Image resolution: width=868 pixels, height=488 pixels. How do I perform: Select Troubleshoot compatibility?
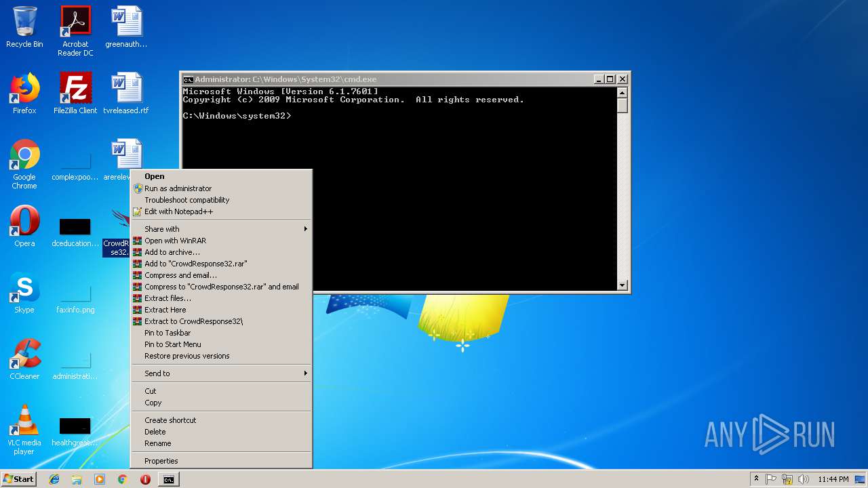(221, 200)
